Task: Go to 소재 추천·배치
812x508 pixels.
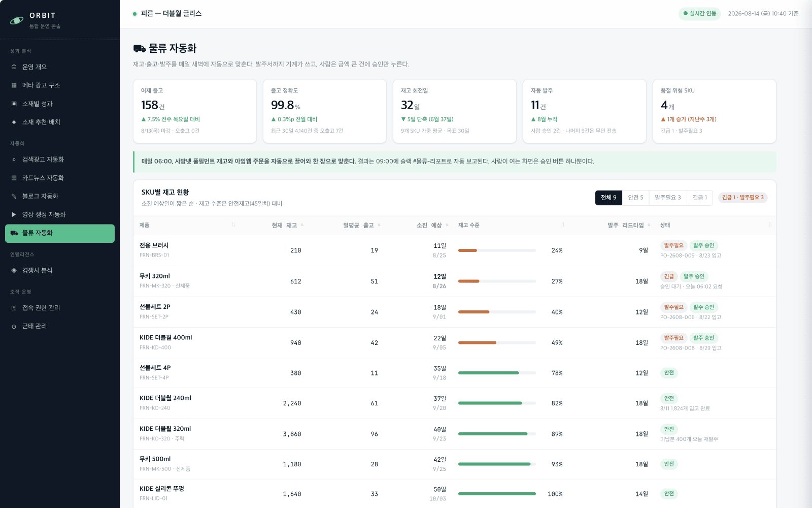Action: 60,122
